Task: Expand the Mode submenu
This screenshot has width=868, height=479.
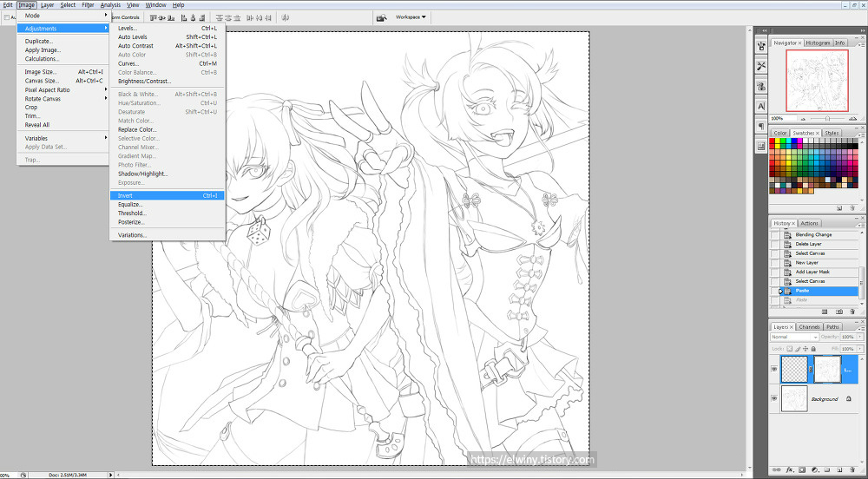Action: 63,16
